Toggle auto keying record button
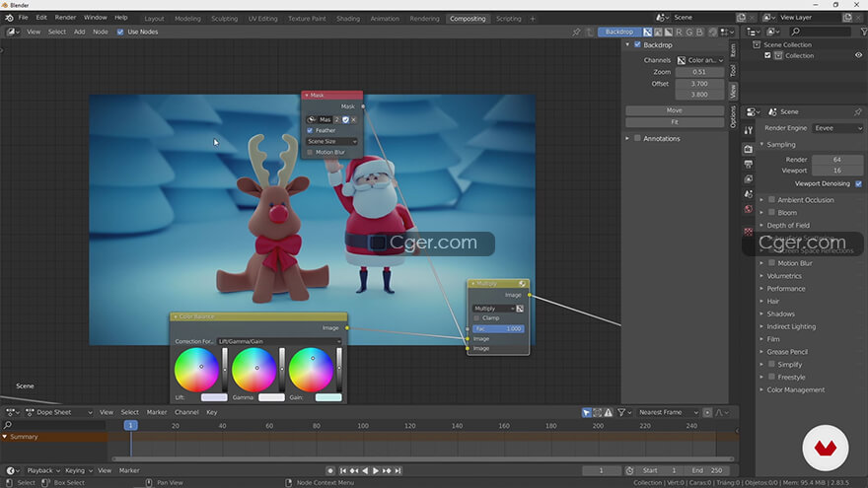The width and height of the screenshot is (868, 488). [x=330, y=471]
